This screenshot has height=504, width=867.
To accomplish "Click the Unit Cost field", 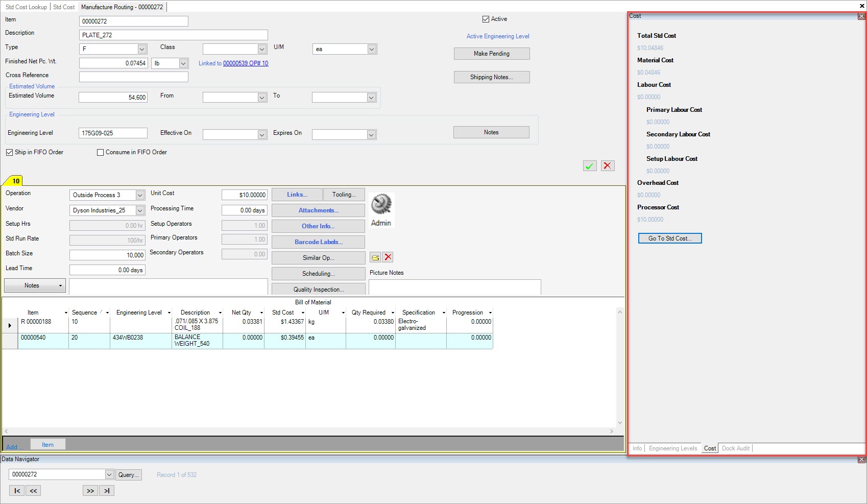I will coord(245,195).
